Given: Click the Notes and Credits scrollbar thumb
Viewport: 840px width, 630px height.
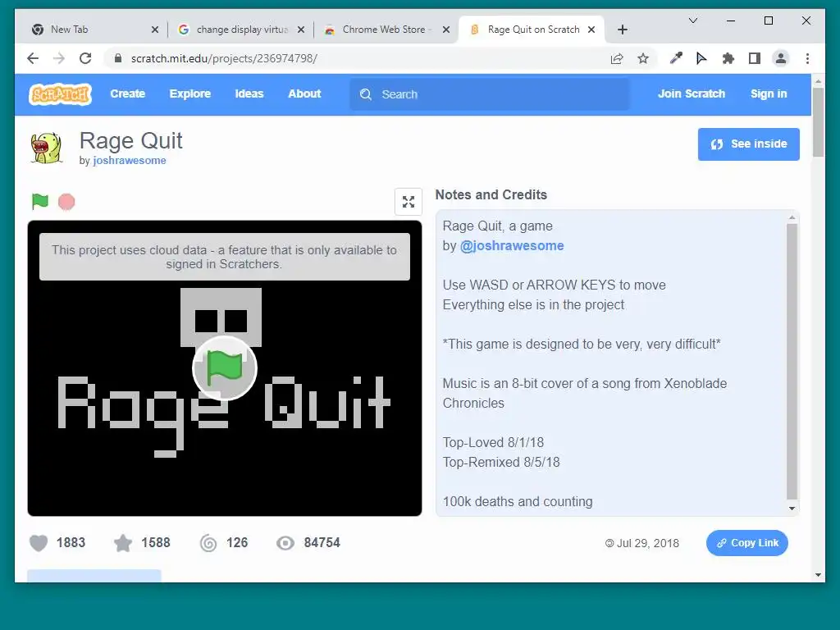Looking at the screenshot, I should (x=792, y=361).
